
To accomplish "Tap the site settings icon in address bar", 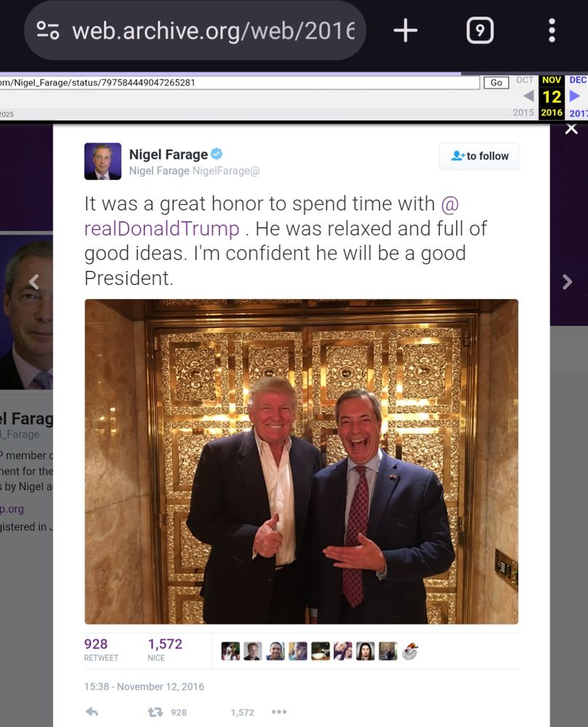I will (x=48, y=31).
